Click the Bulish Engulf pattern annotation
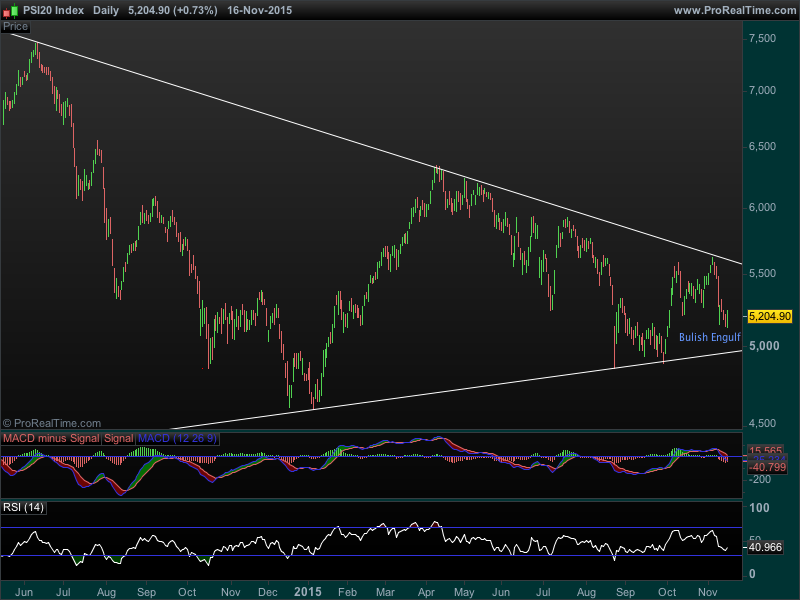The width and height of the screenshot is (800, 600). (709, 338)
